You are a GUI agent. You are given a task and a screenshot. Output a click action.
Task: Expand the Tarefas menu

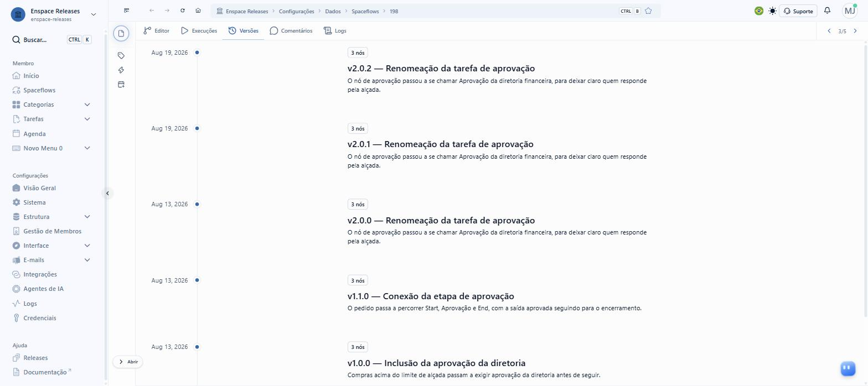point(87,119)
